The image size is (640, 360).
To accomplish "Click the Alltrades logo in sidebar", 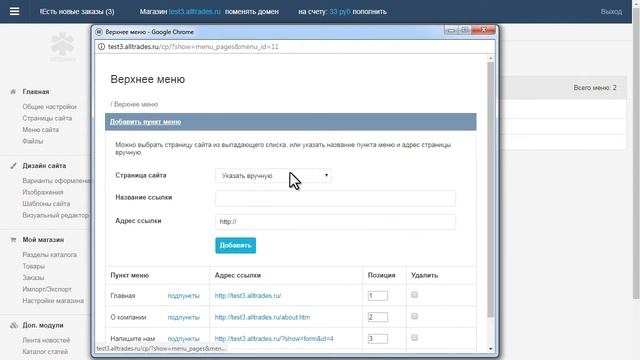I will 62,47.
